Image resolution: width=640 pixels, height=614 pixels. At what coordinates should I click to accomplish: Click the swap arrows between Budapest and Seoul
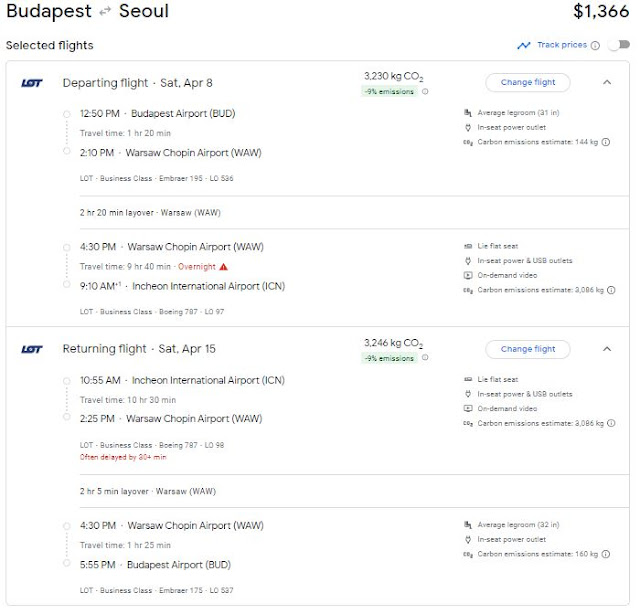pyautogui.click(x=105, y=11)
